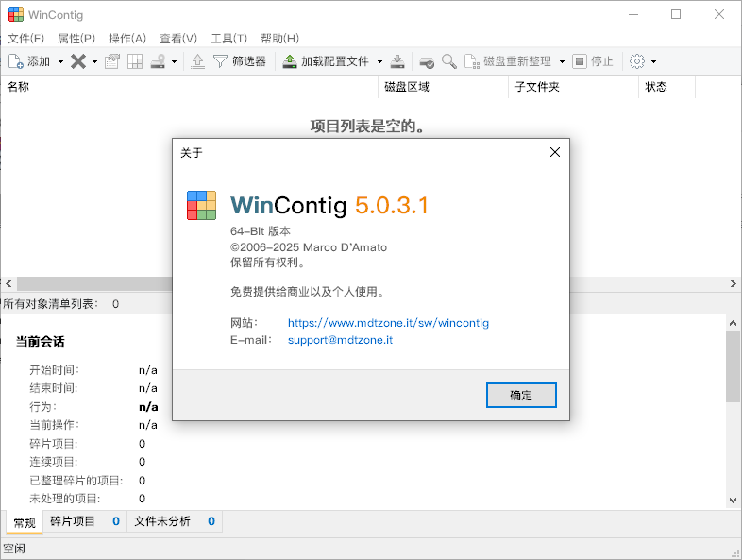Click the 子文件夹 column header
Screen dimensions: 742x560
[574, 87]
